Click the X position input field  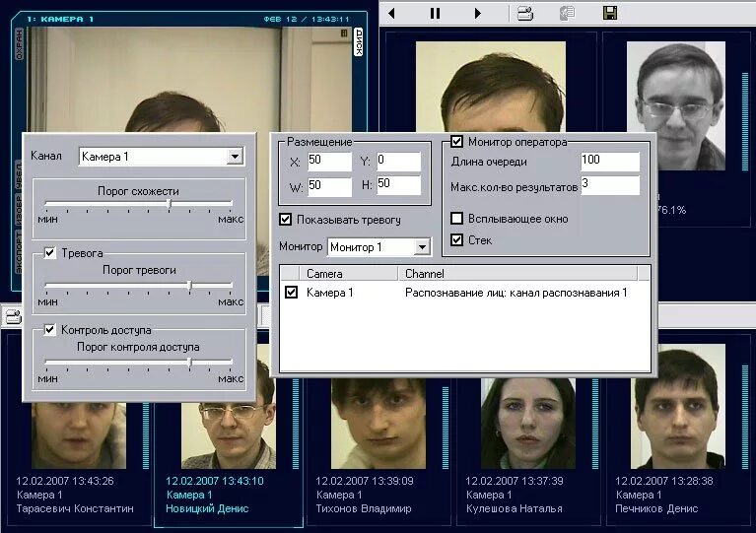pos(329,162)
